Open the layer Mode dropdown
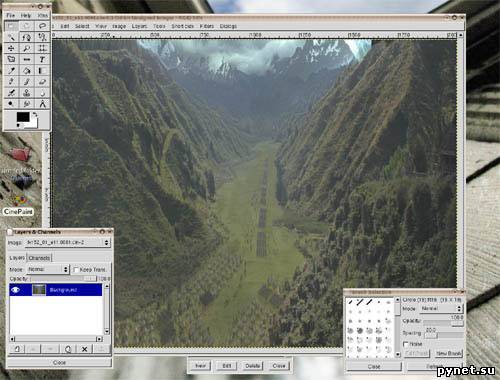The height and width of the screenshot is (380, 500). [x=48, y=269]
